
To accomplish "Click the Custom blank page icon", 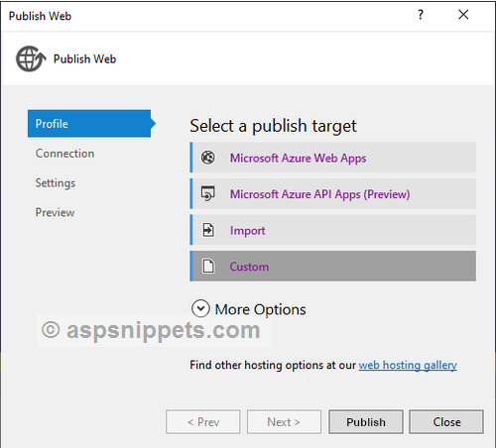I will [208, 266].
